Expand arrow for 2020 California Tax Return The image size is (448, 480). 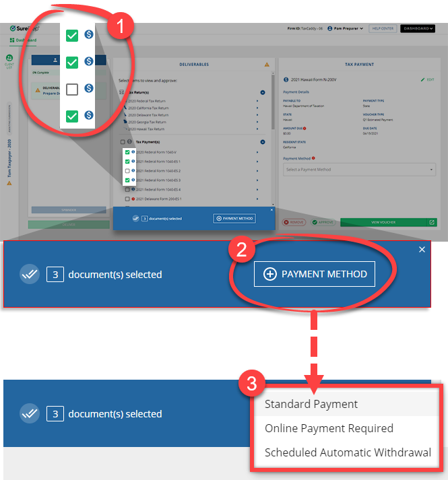coord(257,108)
